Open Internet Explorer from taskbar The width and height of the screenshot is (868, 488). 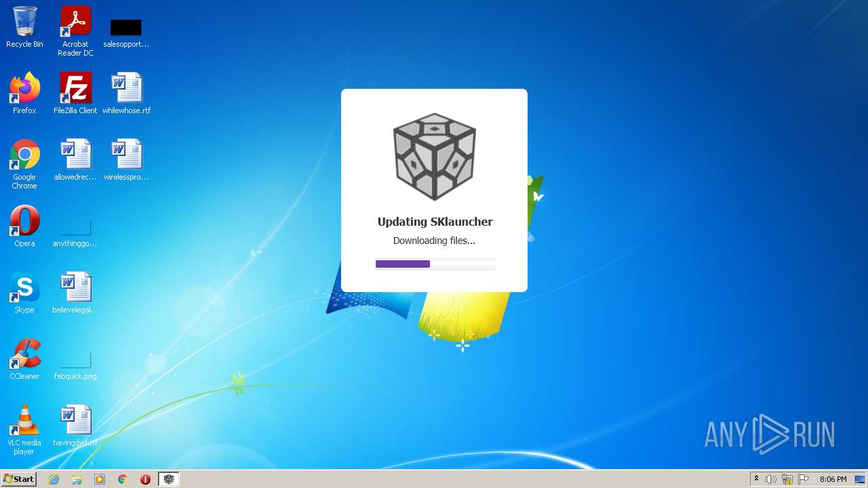(x=54, y=479)
